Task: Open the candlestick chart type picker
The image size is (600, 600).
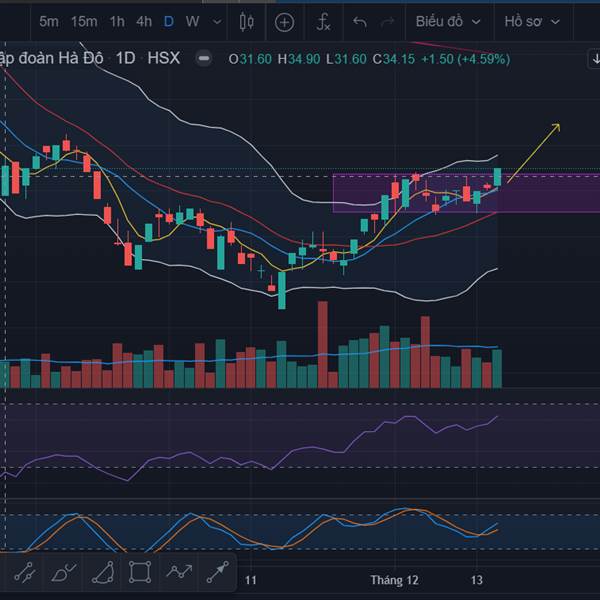Action: (247, 22)
